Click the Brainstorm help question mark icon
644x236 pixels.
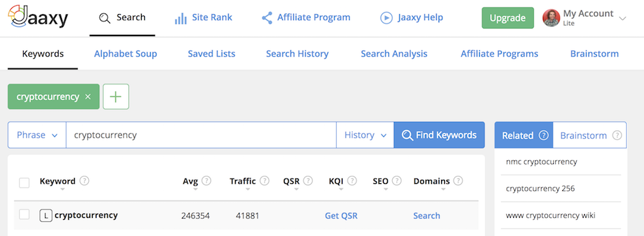pyautogui.click(x=617, y=135)
